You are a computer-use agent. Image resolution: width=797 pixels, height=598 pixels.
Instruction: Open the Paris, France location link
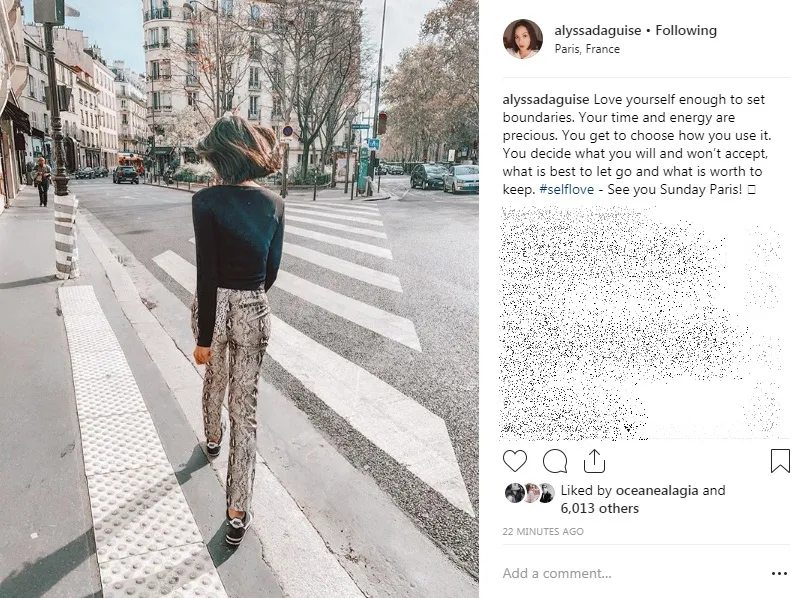click(x=587, y=49)
